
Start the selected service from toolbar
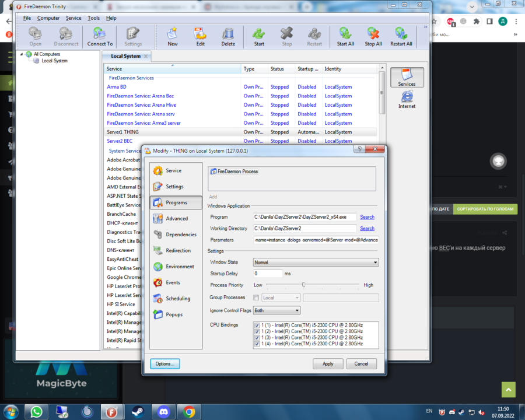(x=259, y=37)
